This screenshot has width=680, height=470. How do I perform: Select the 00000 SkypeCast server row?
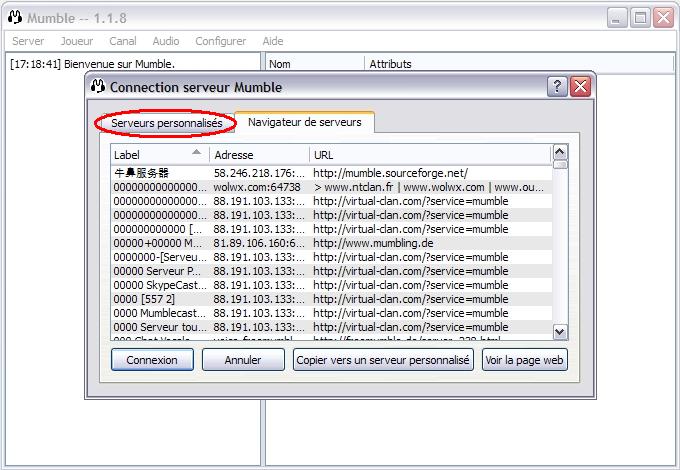pos(331,285)
